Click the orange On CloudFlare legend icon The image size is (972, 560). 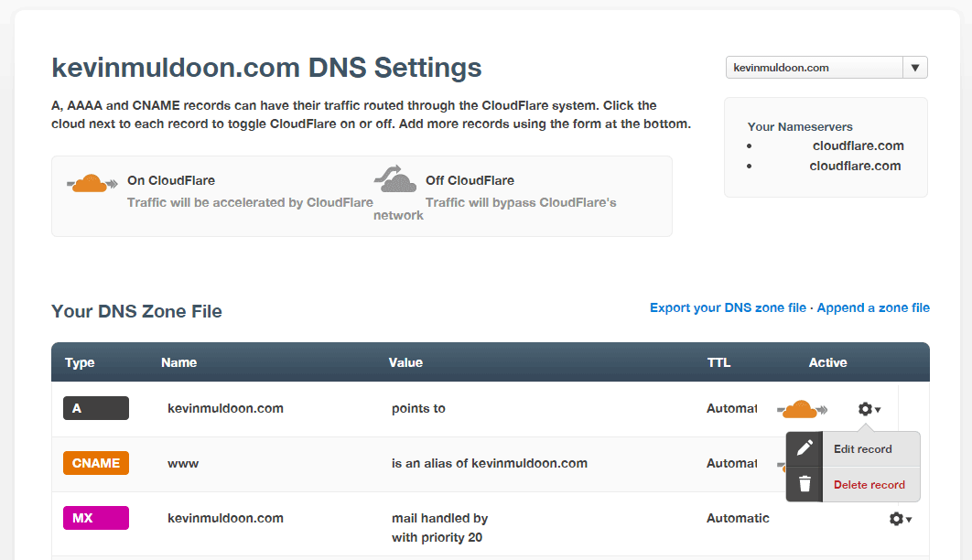92,183
